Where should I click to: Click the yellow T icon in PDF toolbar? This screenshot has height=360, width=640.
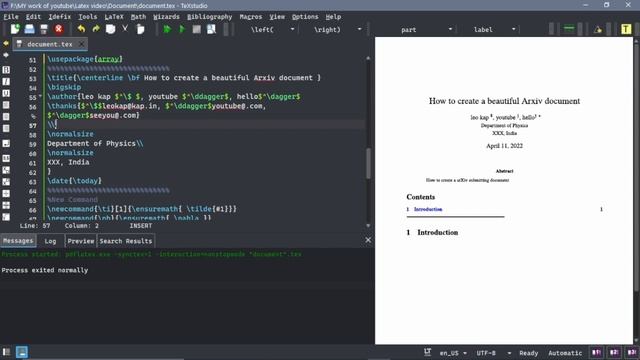pyautogui.click(x=626, y=29)
